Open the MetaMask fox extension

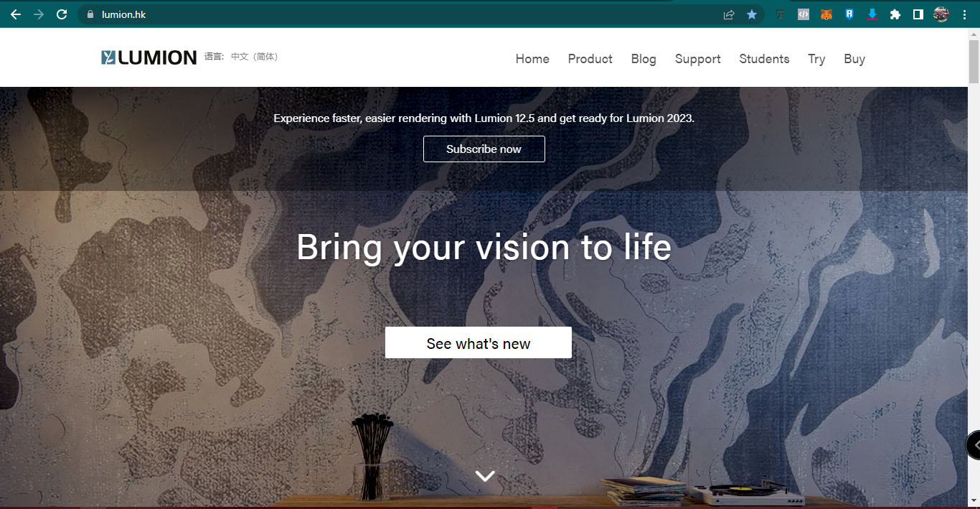point(826,14)
